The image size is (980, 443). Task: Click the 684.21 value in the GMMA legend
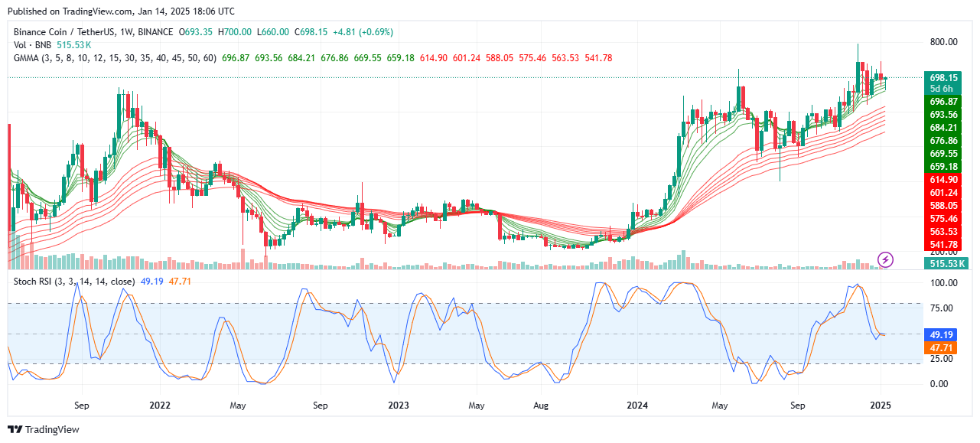[x=303, y=58]
